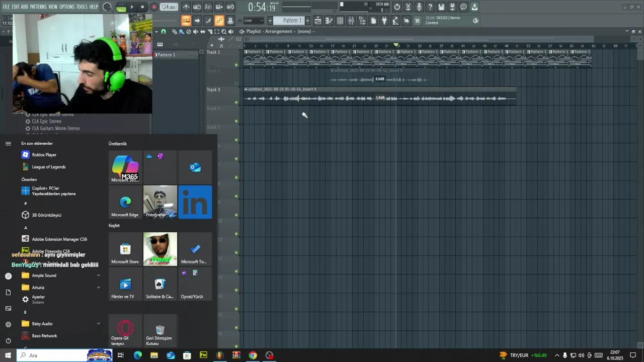Click the Track 3 audio clip waveform
This screenshot has width=644, height=362.
click(x=380, y=98)
